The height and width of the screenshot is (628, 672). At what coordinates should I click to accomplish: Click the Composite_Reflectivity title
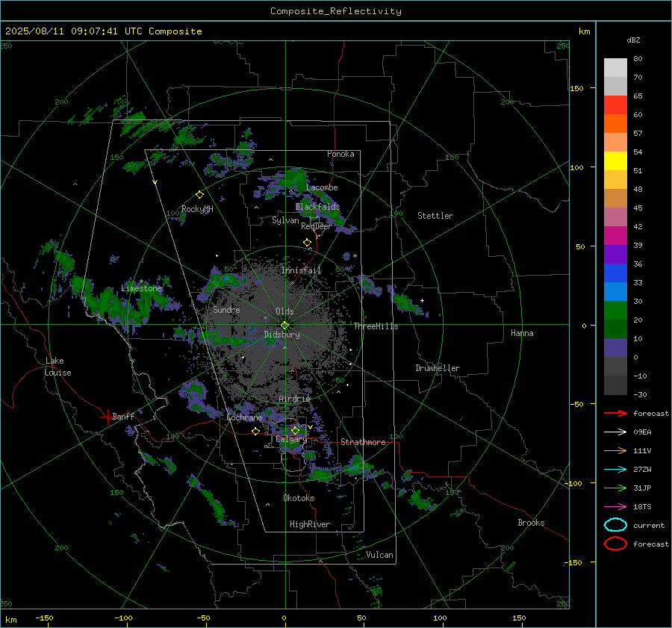[336, 11]
